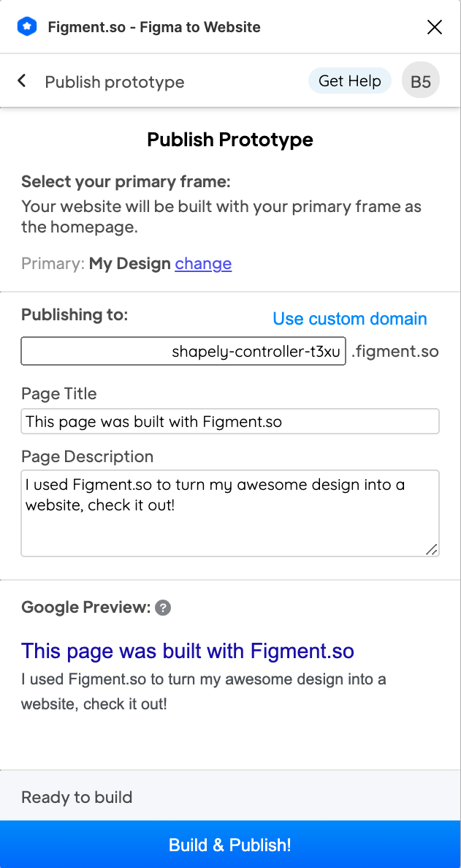Open the B5 user avatar

pyautogui.click(x=421, y=81)
